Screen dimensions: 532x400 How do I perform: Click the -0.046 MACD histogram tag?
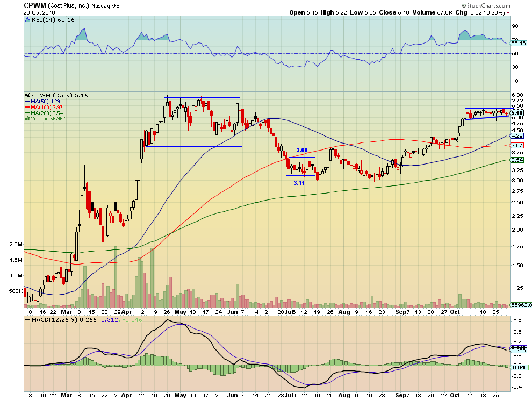(519, 367)
